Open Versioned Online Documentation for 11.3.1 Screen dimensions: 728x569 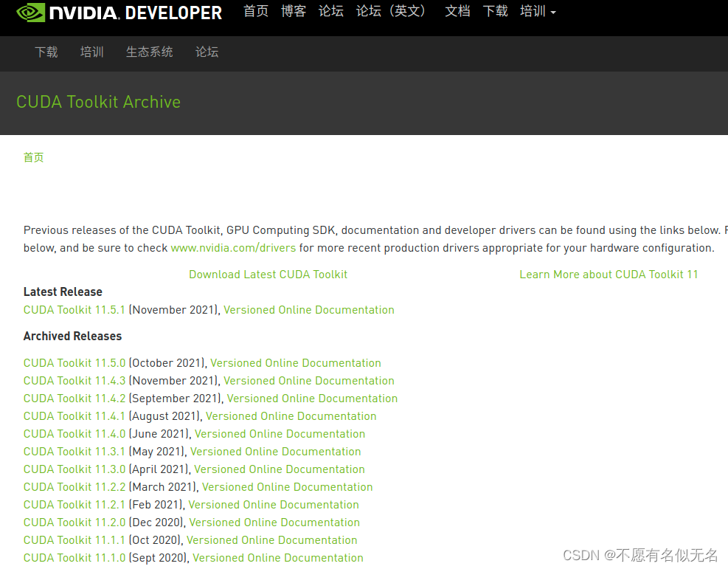point(275,451)
